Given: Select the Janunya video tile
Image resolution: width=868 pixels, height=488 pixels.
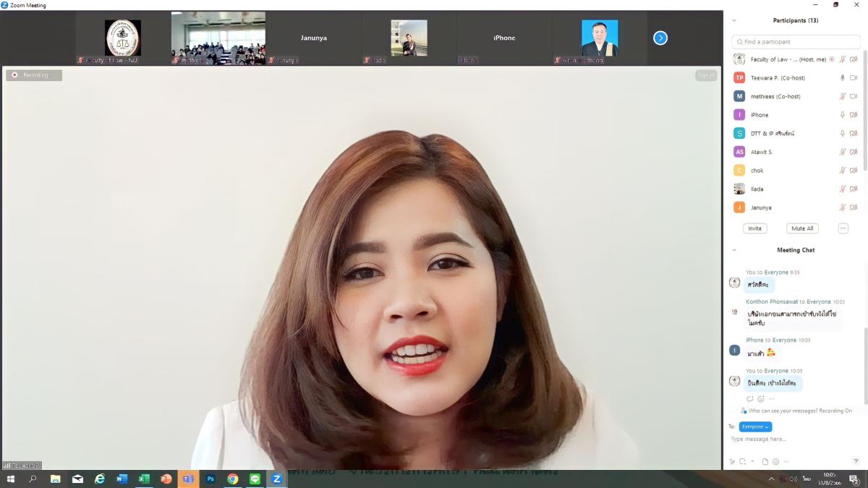Looking at the screenshot, I should tap(314, 38).
